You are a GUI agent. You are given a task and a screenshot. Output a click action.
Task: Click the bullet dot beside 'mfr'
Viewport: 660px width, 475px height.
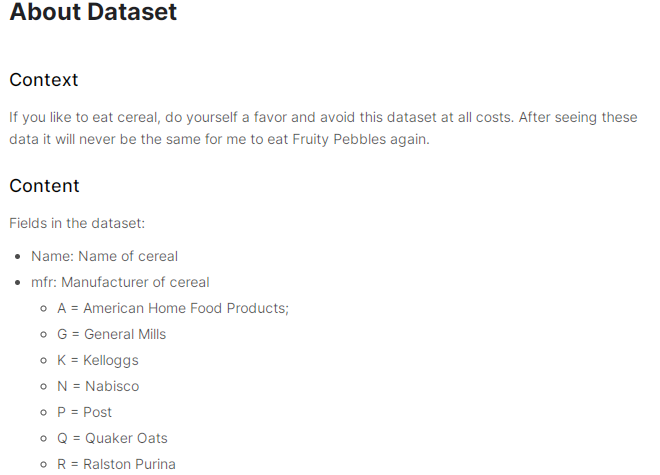click(17, 283)
